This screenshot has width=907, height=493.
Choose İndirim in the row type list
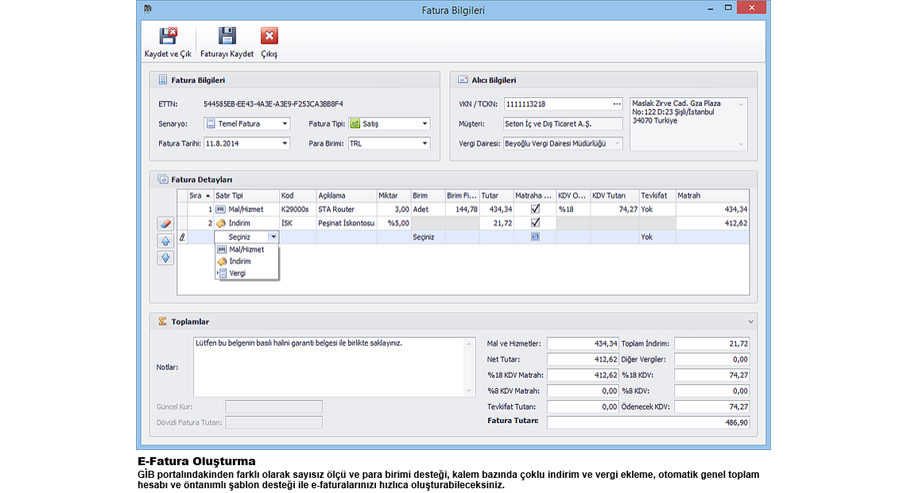click(240, 261)
